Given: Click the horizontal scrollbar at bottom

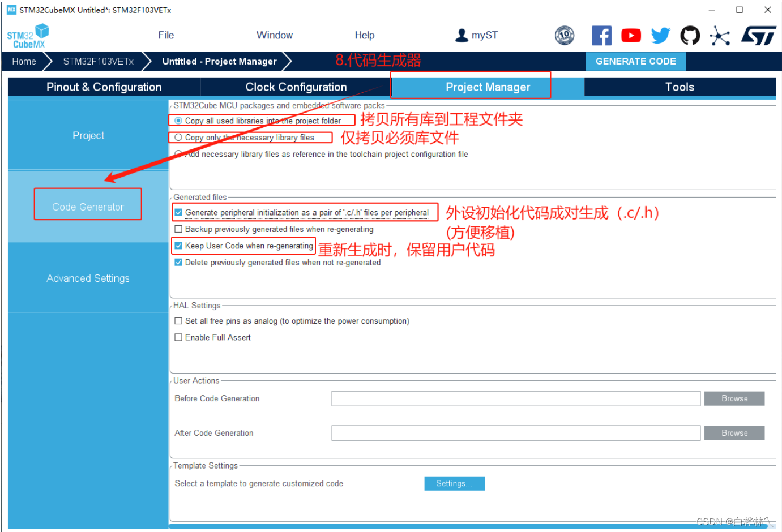Looking at the screenshot, I should (468, 526).
